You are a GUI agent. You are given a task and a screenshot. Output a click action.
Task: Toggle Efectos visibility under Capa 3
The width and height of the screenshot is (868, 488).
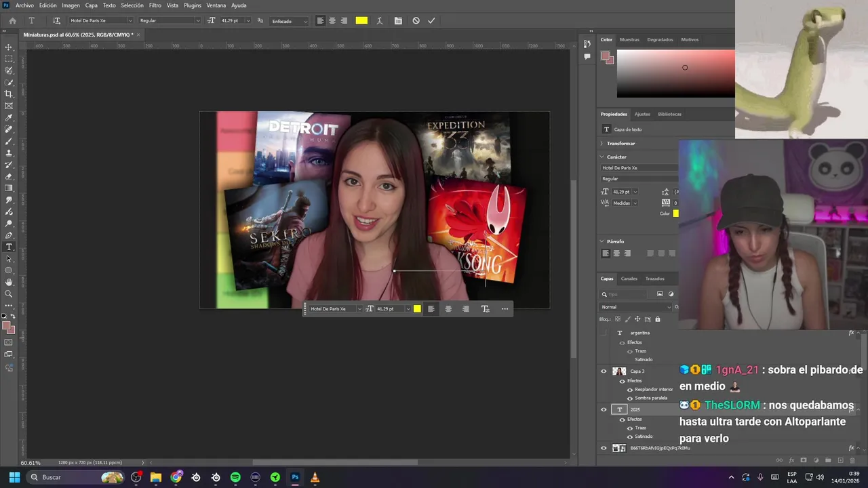click(x=623, y=381)
